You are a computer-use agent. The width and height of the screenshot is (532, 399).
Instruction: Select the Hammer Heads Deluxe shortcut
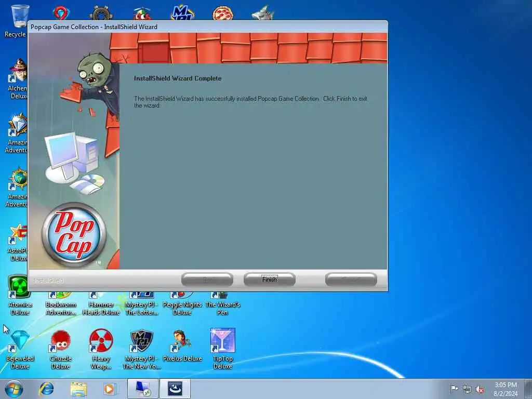pyautogui.click(x=101, y=304)
